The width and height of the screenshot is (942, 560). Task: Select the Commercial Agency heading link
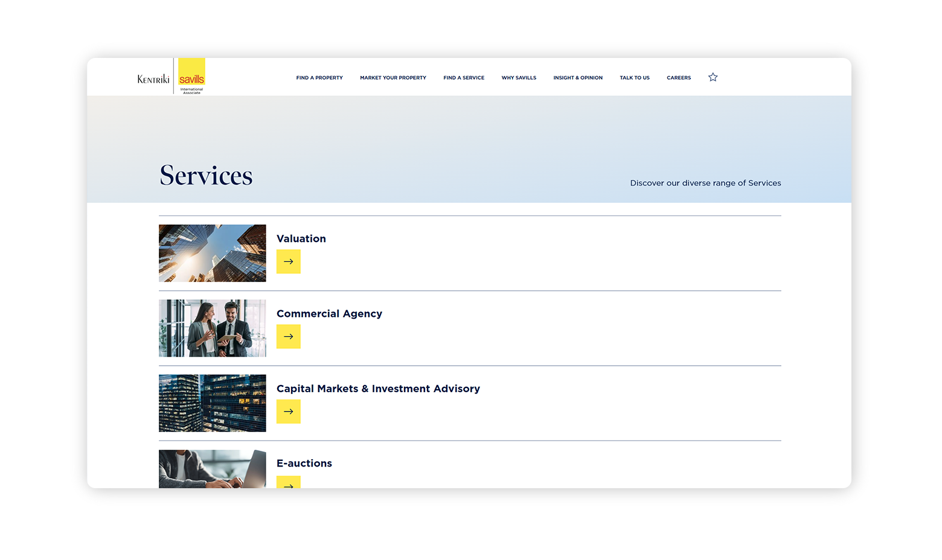pos(329,313)
